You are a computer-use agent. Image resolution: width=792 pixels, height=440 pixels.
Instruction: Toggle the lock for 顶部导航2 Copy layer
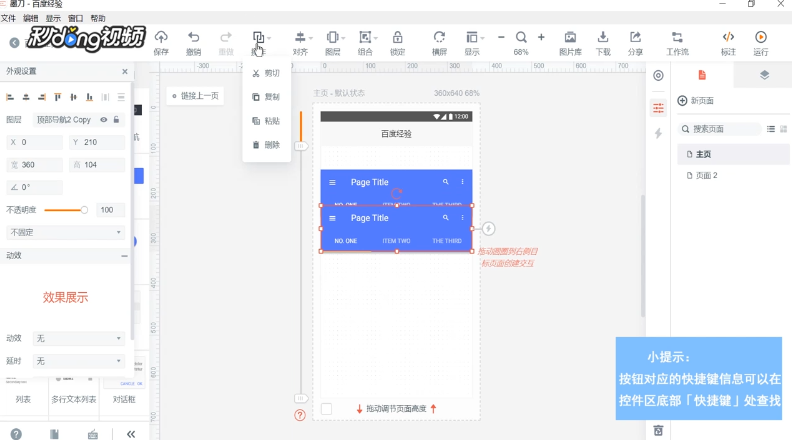coord(117,120)
